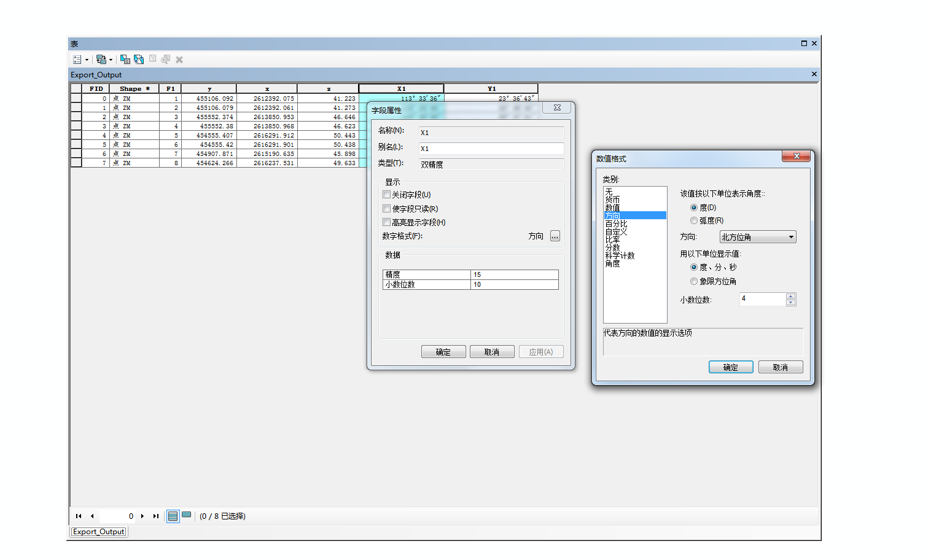Select category 百分比 in the list
Screen dimensions: 931x560
[635, 224]
